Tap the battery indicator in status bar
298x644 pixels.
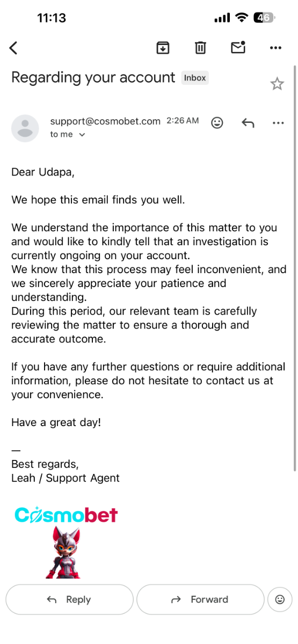tap(264, 18)
